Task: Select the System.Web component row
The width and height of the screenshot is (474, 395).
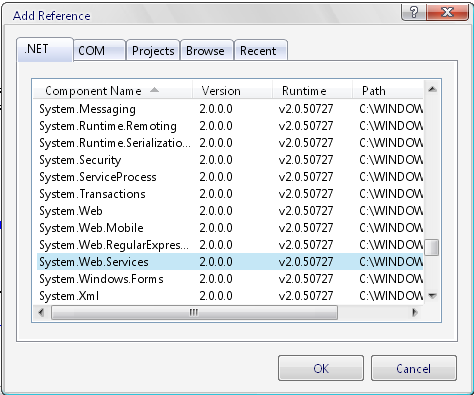Action: [x=230, y=211]
